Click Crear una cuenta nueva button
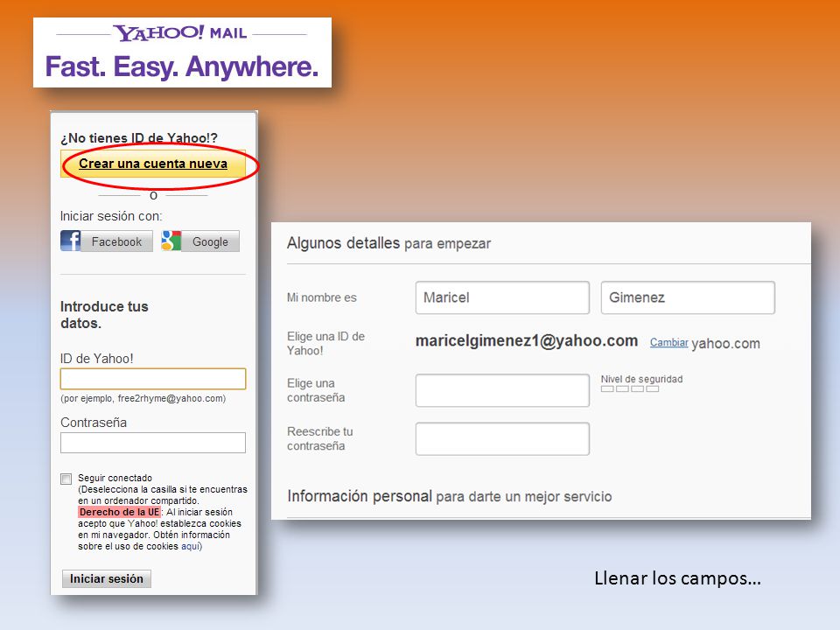840x630 pixels. (x=153, y=164)
